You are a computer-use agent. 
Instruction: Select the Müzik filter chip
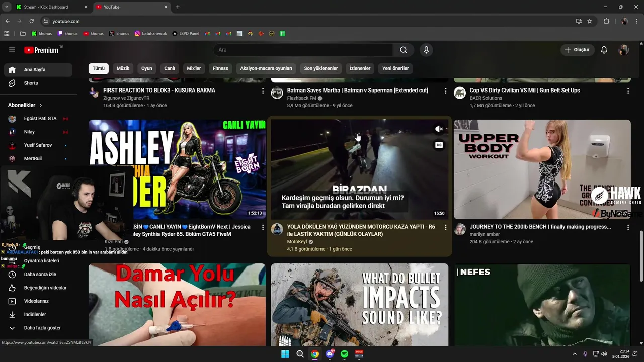[123, 68]
